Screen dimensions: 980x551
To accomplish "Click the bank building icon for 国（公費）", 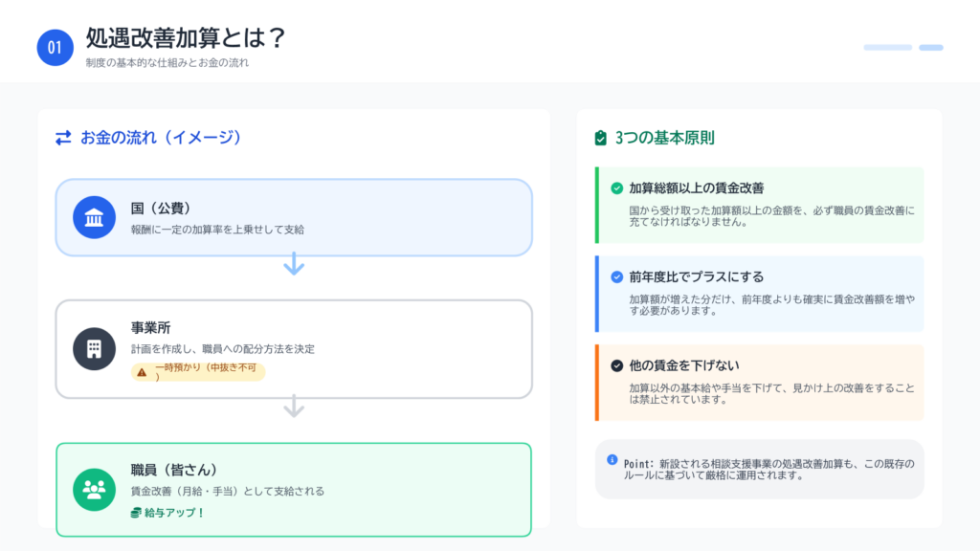I will point(94,217).
